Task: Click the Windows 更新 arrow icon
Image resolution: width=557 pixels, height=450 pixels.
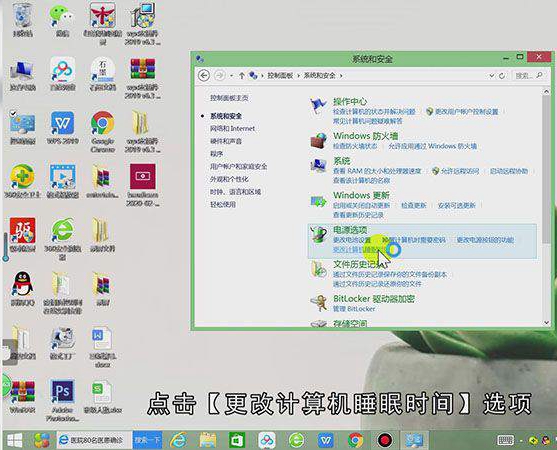Action: (318, 201)
